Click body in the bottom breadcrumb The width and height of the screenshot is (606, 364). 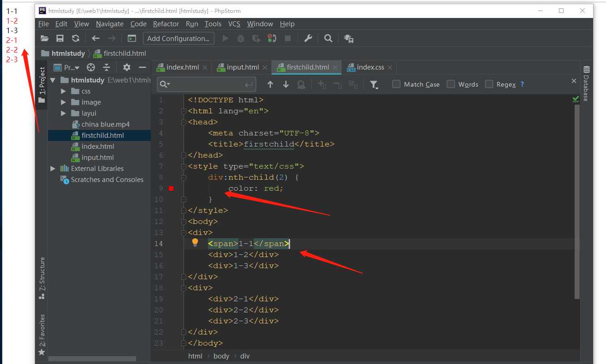point(221,356)
